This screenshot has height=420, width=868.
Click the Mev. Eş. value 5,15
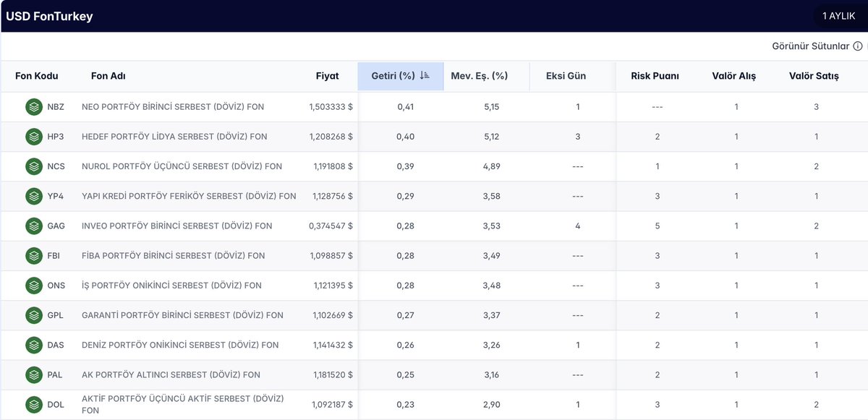point(491,107)
